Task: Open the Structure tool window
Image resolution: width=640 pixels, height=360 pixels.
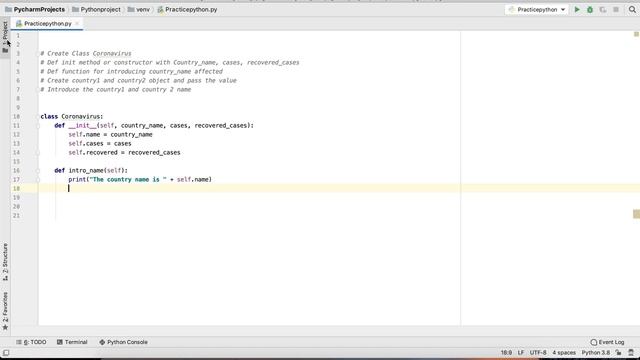Action: click(5, 262)
